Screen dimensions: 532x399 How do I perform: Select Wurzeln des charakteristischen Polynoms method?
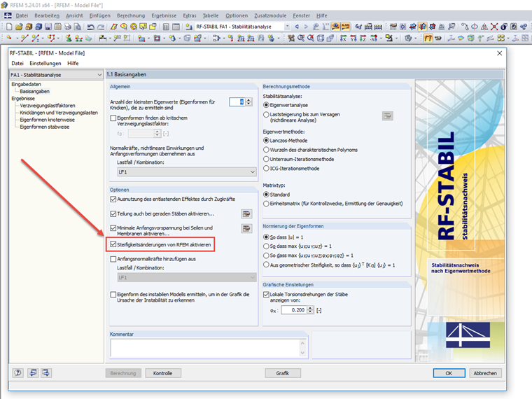(x=266, y=150)
